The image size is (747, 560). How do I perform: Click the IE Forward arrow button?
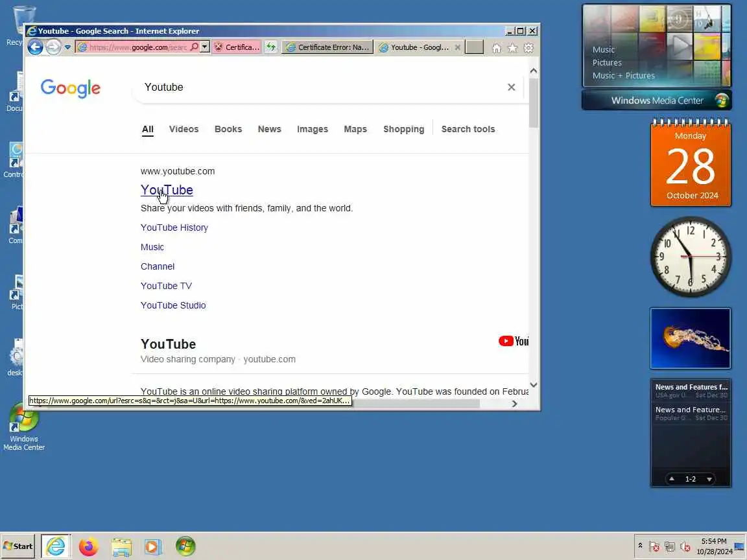53,47
